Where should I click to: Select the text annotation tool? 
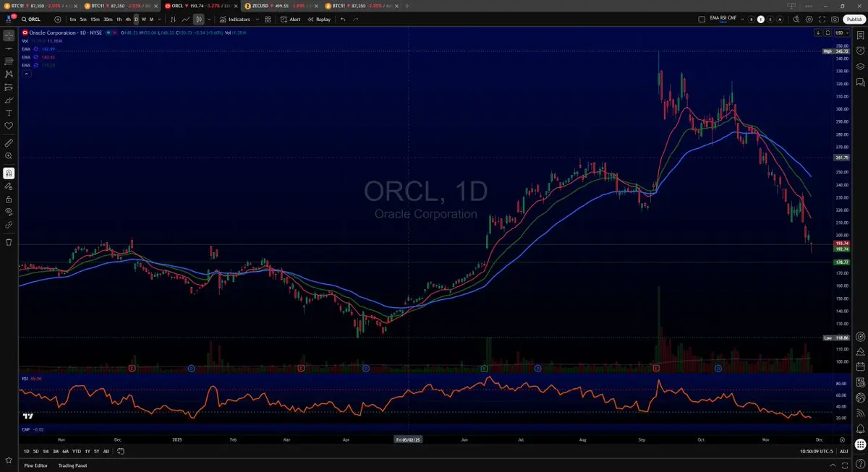9,113
